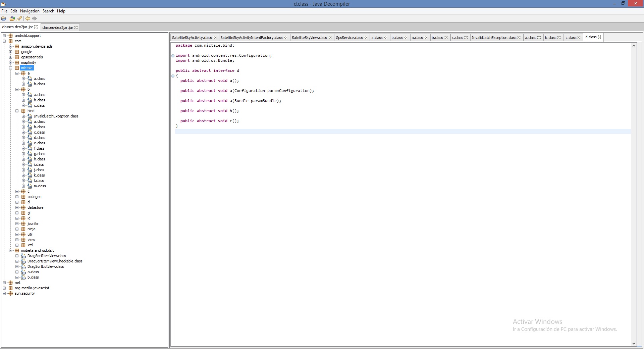The width and height of the screenshot is (644, 349).
Task: Close the d.class editor tab
Action: coord(599,37)
